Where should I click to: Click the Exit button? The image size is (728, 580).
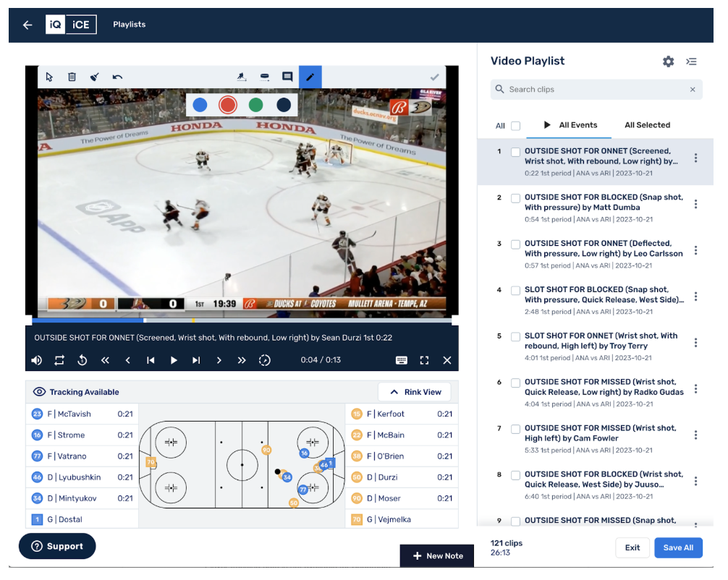click(632, 548)
